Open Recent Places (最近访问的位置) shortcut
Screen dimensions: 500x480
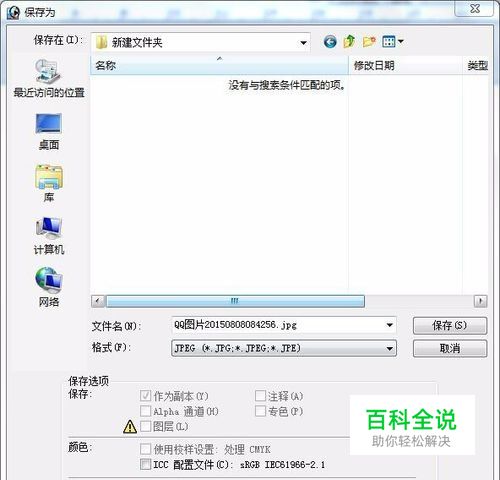click(x=49, y=79)
